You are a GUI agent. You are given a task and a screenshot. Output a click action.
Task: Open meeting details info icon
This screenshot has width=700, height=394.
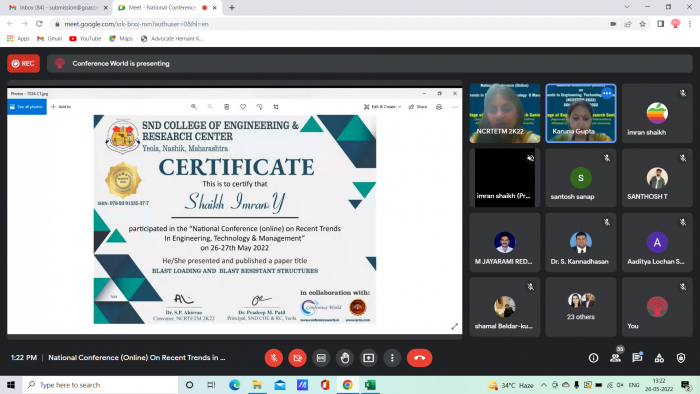[593, 358]
